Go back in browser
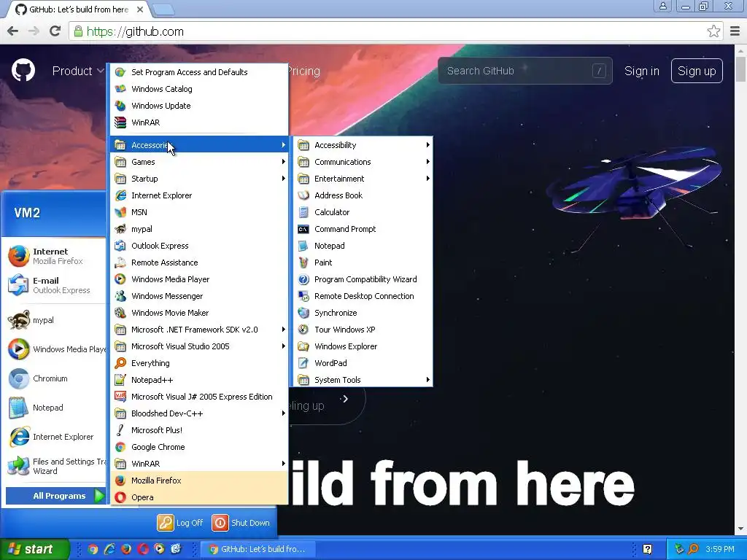The image size is (747, 560). 13,31
